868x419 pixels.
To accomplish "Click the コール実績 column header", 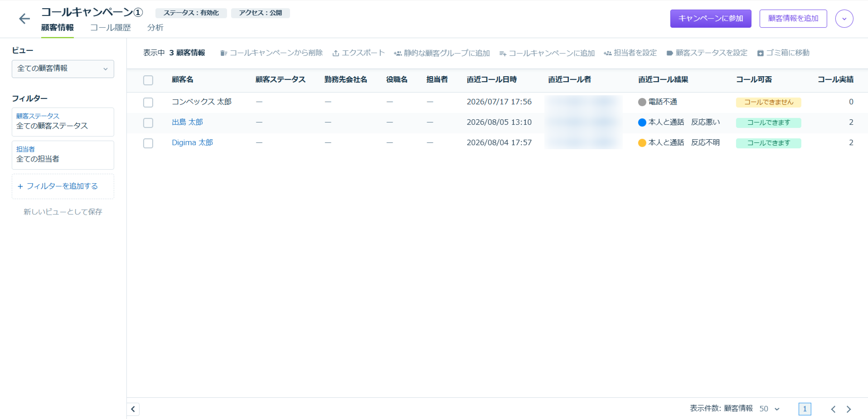I will click(835, 80).
